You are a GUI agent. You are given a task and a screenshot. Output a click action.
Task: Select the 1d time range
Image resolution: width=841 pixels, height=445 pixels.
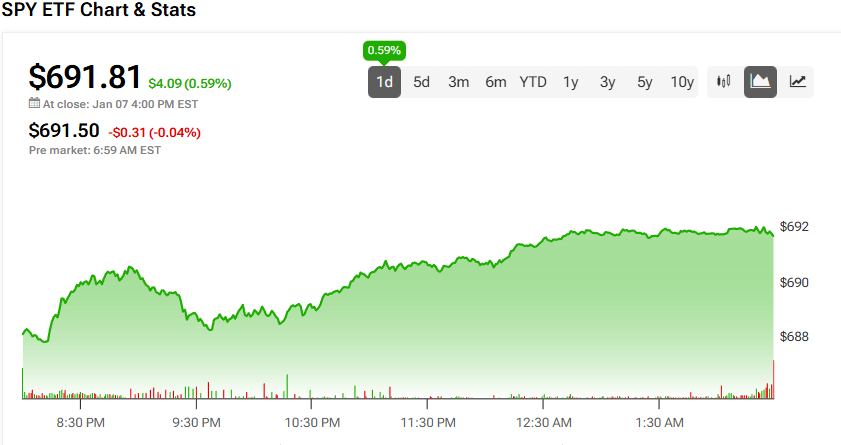pos(384,82)
